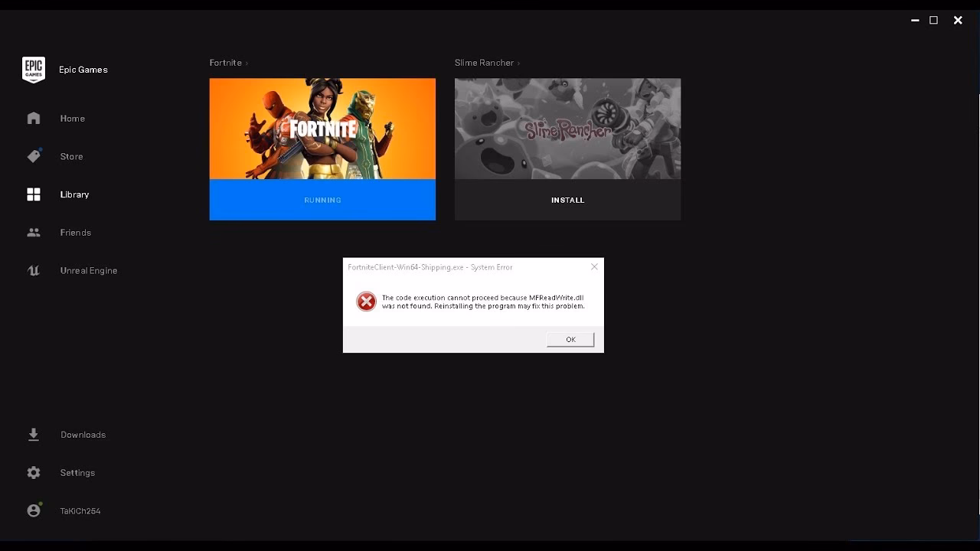Close the System Error dialog with X
The image size is (980, 551).
tap(594, 267)
